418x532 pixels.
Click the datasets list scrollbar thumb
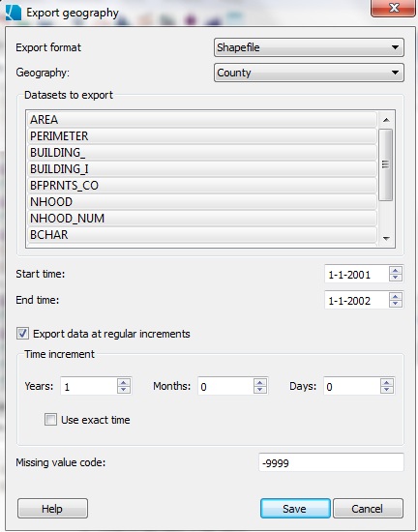[386, 164]
